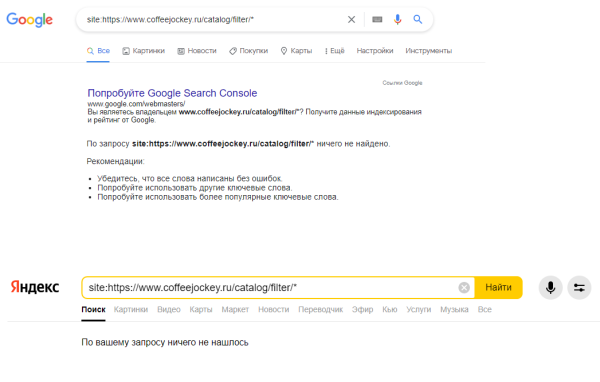
Task: Open 'Попробуйте Google Search Console' link
Action: tap(172, 93)
